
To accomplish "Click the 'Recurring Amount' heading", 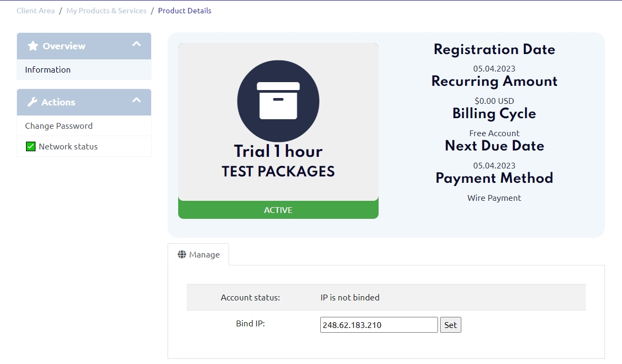I will pyautogui.click(x=494, y=81).
